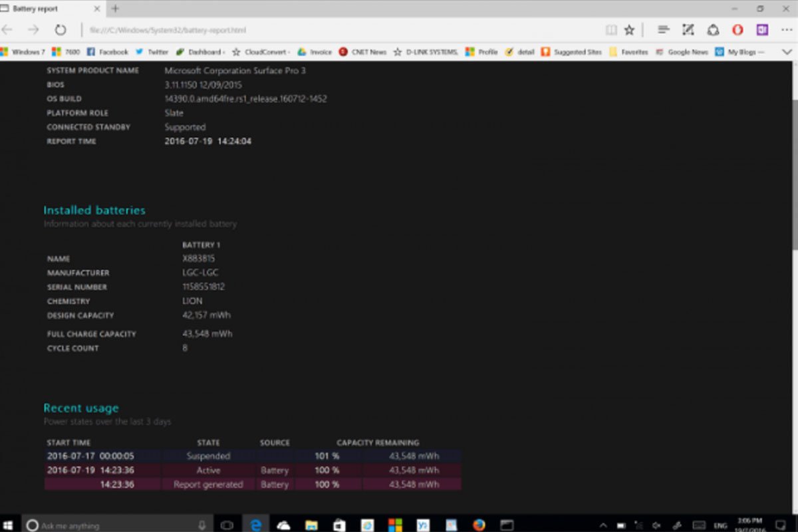Go forward with the forward arrow
798x532 pixels.
(33, 30)
